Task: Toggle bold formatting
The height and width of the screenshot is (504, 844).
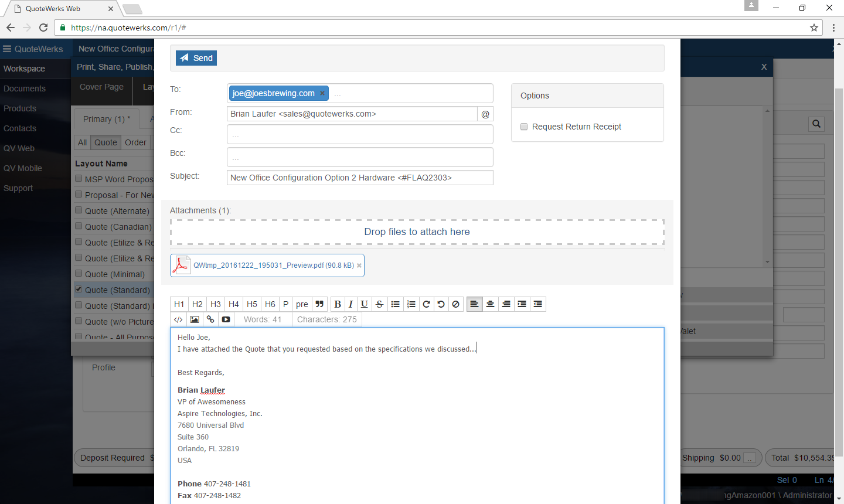Action: (338, 304)
